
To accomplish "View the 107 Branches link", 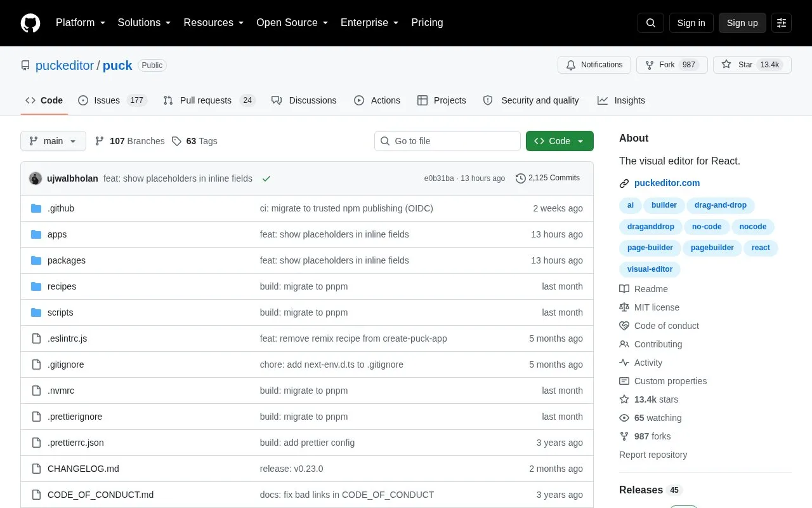I will click(129, 141).
